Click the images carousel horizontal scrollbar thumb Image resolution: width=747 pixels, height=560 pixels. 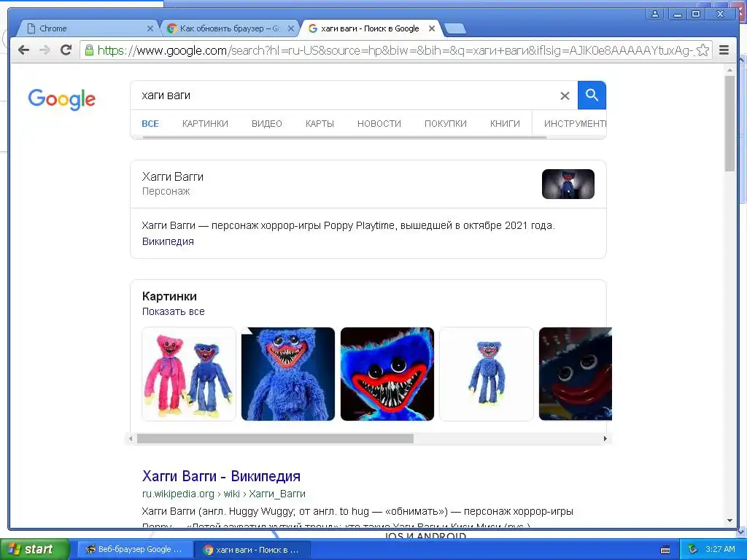point(275,438)
